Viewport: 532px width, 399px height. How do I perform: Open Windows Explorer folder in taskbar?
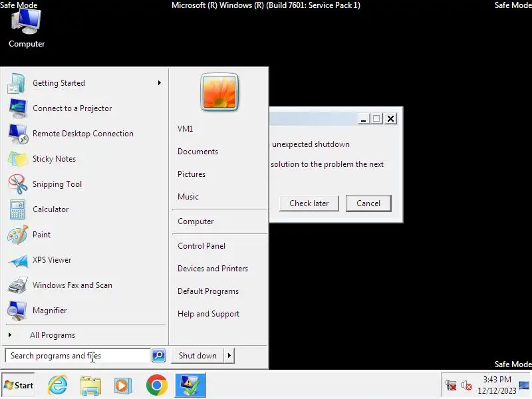point(90,386)
